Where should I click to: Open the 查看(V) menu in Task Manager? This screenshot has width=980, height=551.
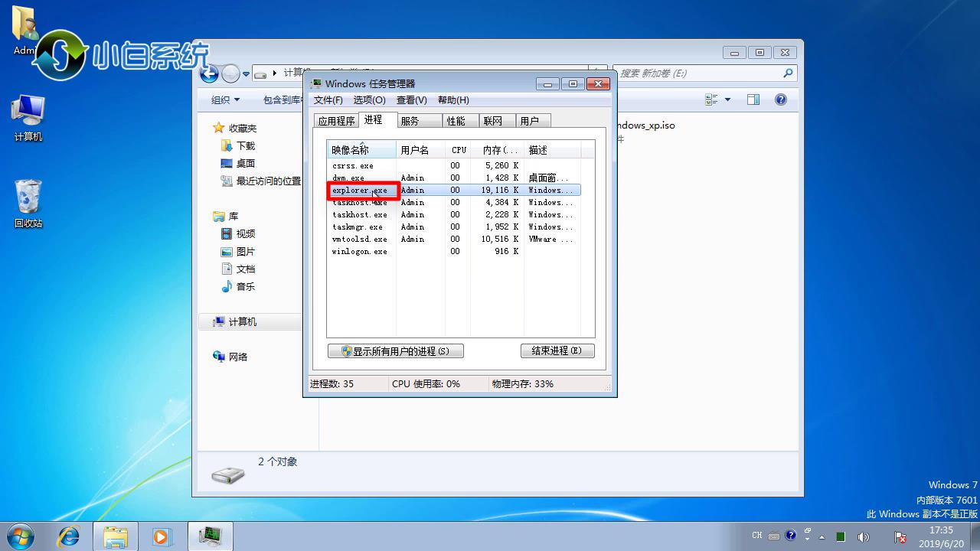411,100
